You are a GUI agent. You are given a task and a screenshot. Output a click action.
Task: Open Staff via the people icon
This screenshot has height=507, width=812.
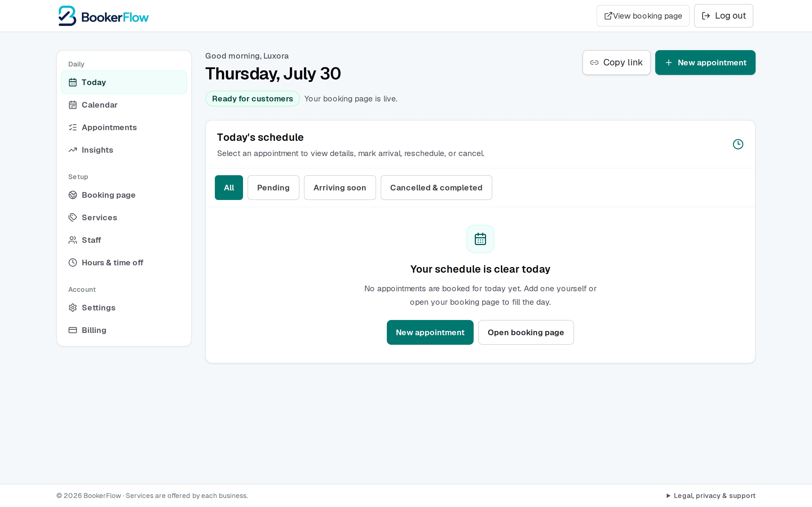click(73, 240)
